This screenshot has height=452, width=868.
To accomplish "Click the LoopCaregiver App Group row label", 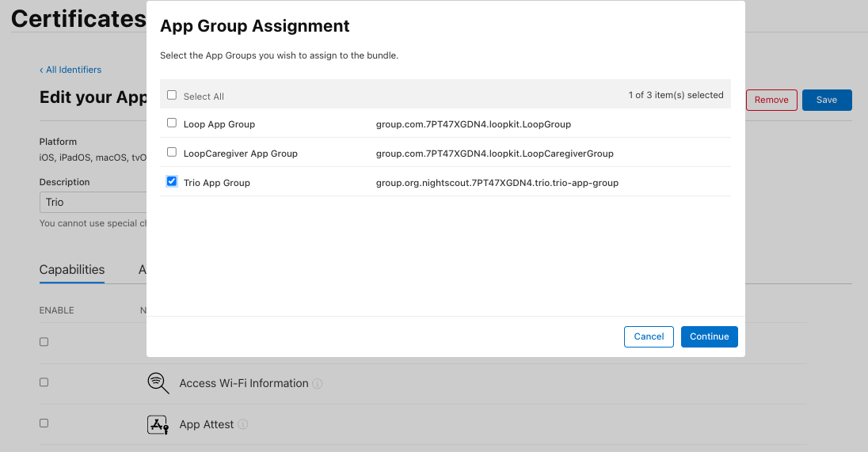I will pos(240,154).
